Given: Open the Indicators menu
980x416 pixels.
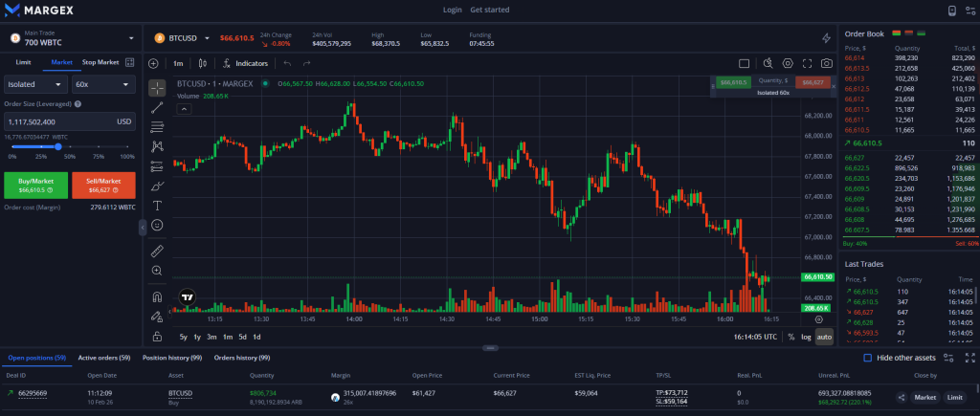Looking at the screenshot, I should [x=246, y=63].
